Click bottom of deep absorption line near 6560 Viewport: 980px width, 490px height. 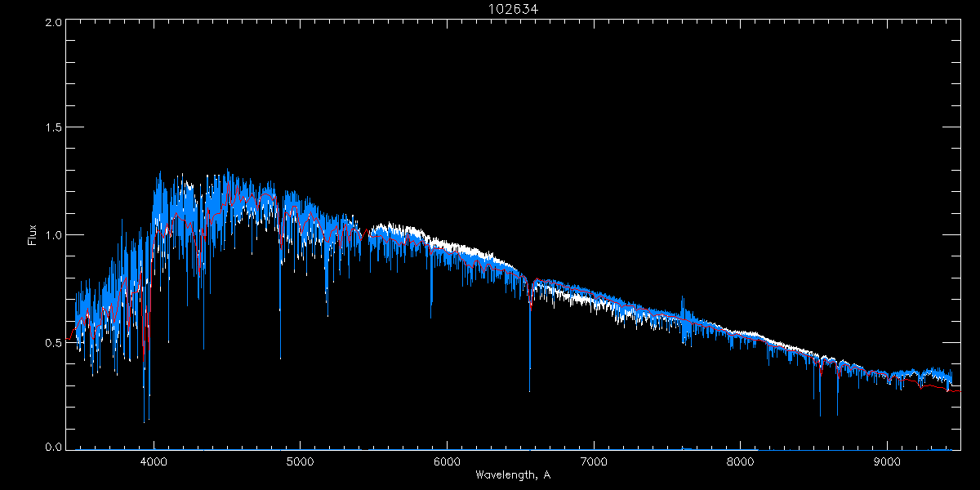529,389
